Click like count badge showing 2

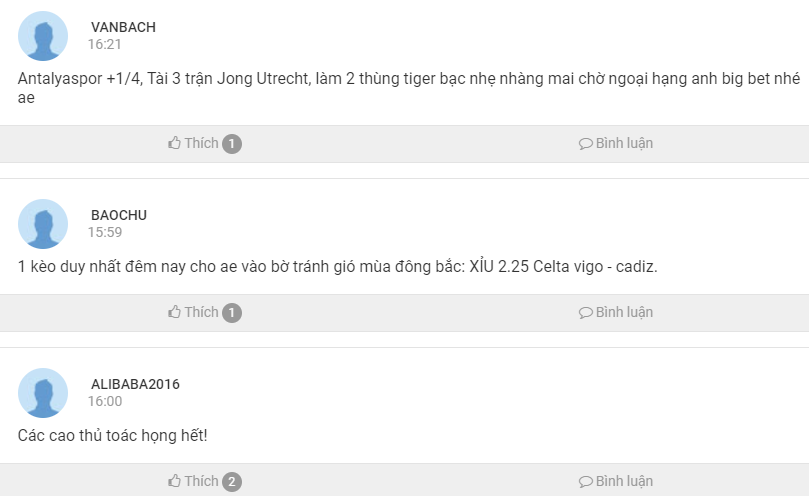tap(232, 482)
